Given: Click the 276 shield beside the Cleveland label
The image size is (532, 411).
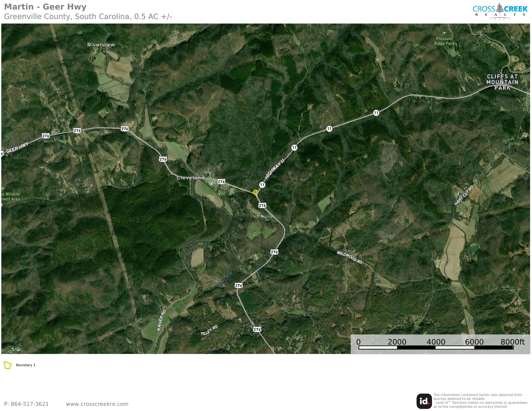Looking at the screenshot, I should tap(221, 181).
